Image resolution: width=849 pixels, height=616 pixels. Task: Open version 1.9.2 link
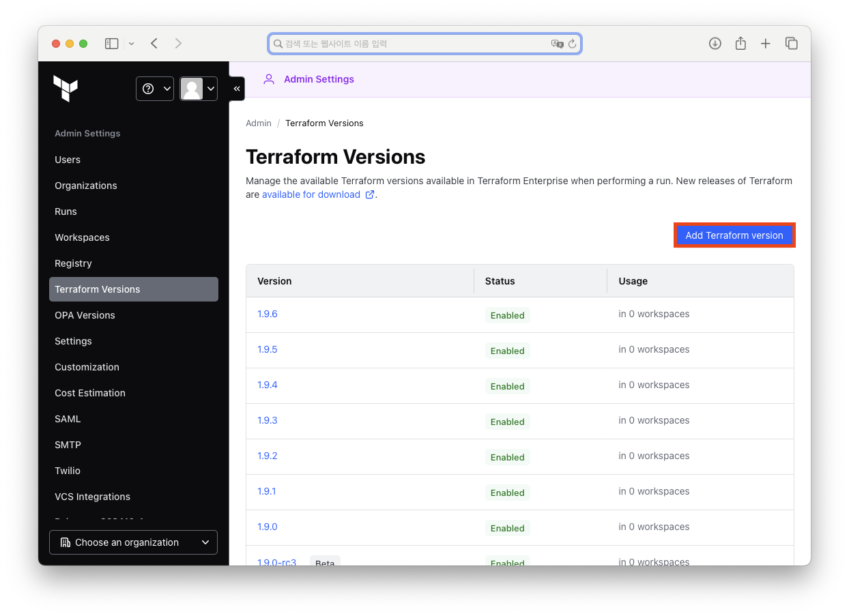(x=268, y=456)
